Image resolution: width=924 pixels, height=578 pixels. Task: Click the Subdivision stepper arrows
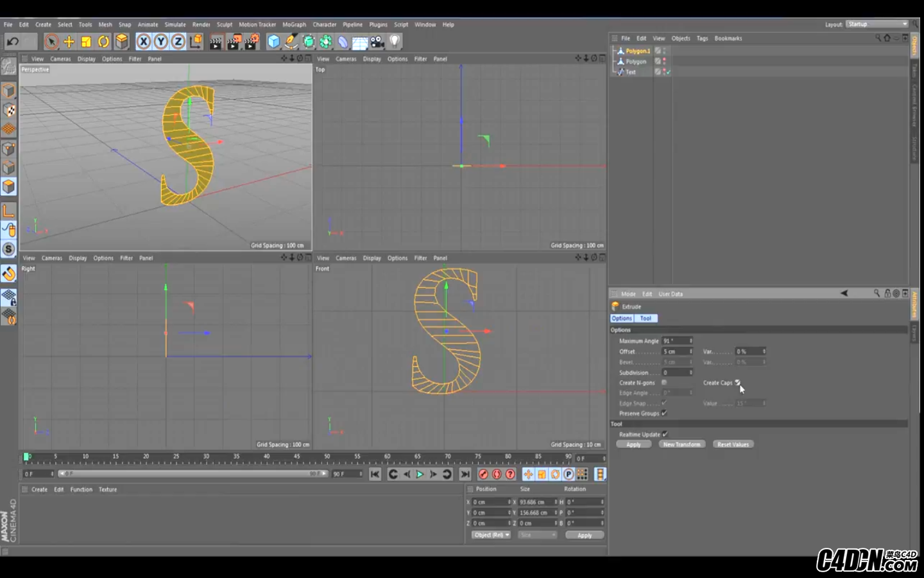tap(691, 372)
